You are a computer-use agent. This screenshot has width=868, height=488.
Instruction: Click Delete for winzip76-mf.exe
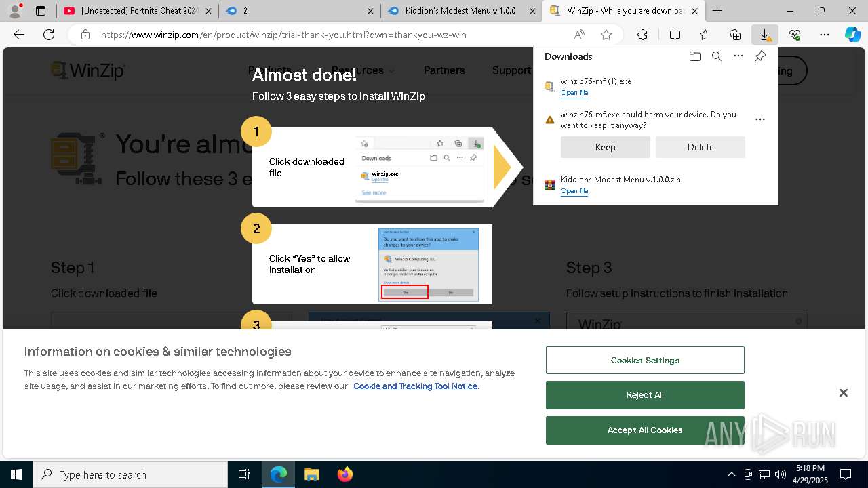click(x=700, y=147)
